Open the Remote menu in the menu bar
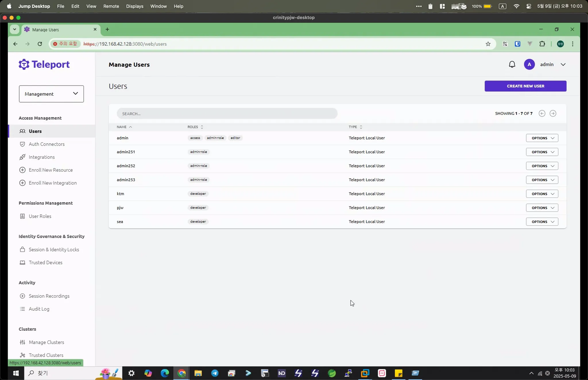 [111, 6]
